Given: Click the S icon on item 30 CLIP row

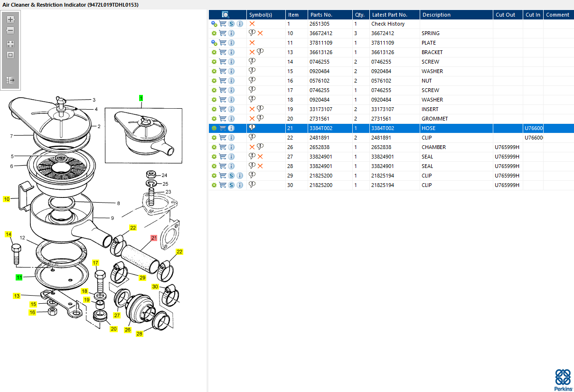Looking at the screenshot, I should click(231, 185).
